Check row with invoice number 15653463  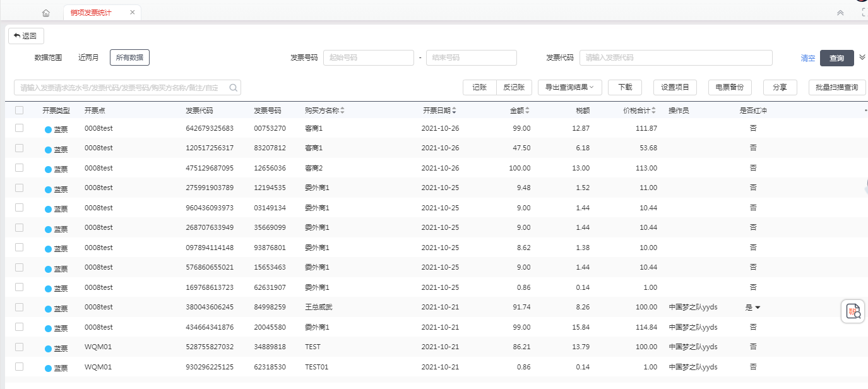point(19,267)
